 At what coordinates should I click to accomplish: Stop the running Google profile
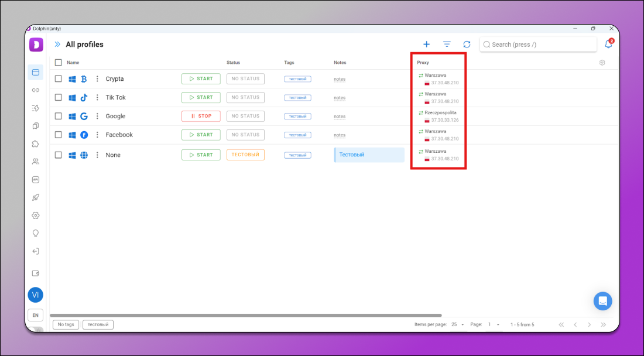click(201, 116)
